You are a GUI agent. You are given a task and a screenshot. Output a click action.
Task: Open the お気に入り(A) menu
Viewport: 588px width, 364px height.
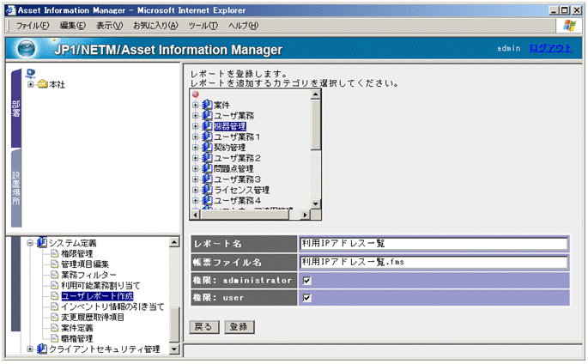[x=155, y=26]
